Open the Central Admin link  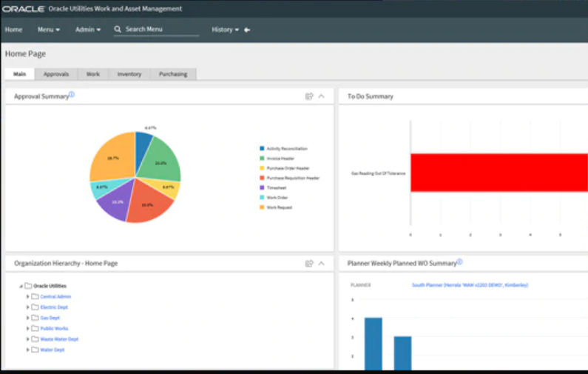[x=55, y=297]
